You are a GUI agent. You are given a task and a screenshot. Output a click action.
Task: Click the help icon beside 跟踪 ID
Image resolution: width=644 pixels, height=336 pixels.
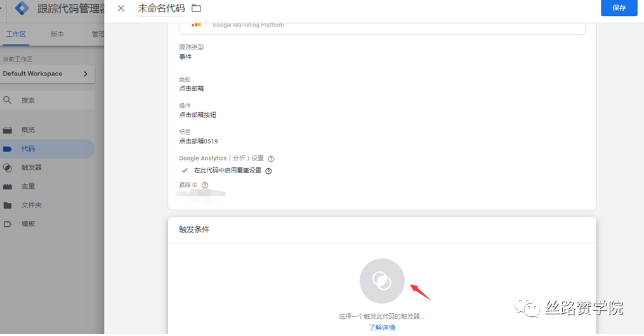pyautogui.click(x=205, y=185)
